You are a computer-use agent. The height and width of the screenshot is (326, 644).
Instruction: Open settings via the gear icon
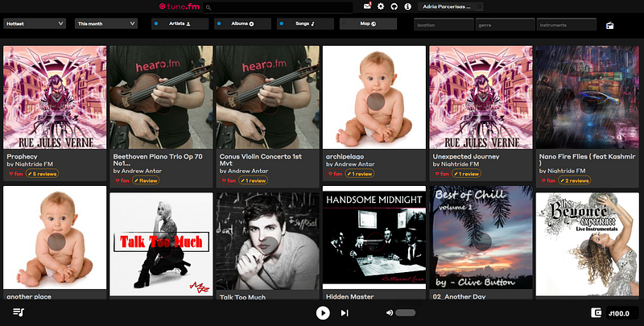tap(381, 6)
